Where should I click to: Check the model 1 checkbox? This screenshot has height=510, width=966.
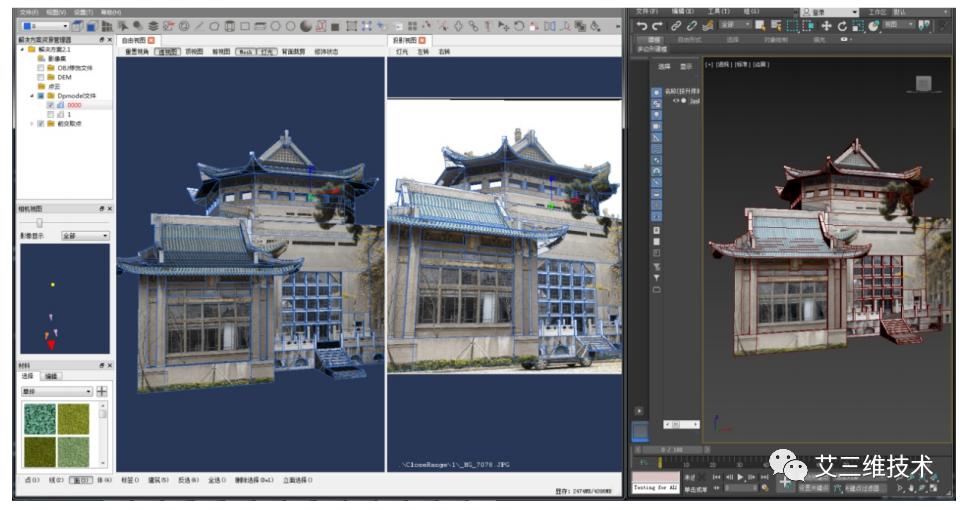pos(51,115)
